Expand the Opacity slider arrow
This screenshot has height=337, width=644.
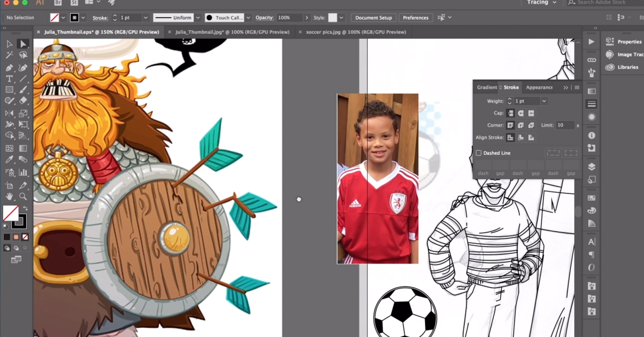(307, 18)
